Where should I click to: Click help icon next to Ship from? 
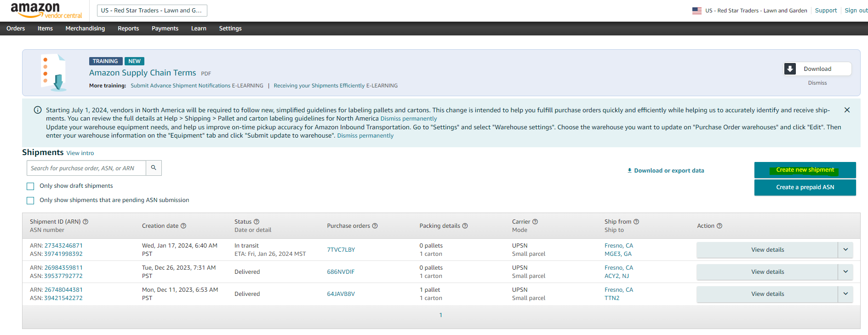[636, 222]
